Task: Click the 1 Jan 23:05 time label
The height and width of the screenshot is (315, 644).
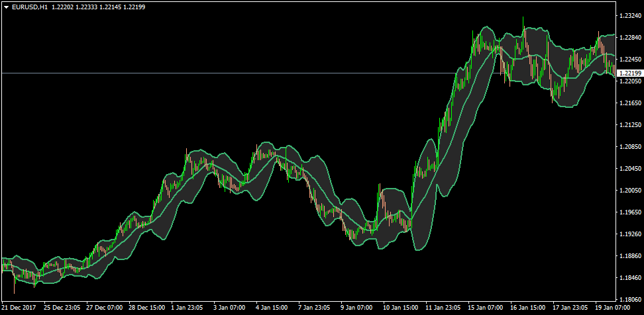Action: coord(188,307)
